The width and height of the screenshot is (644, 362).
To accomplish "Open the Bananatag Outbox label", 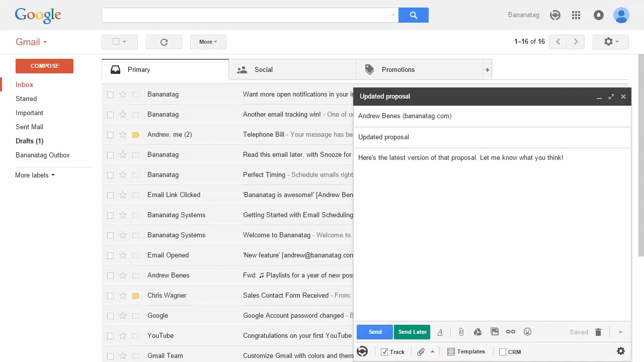I will pos(43,155).
